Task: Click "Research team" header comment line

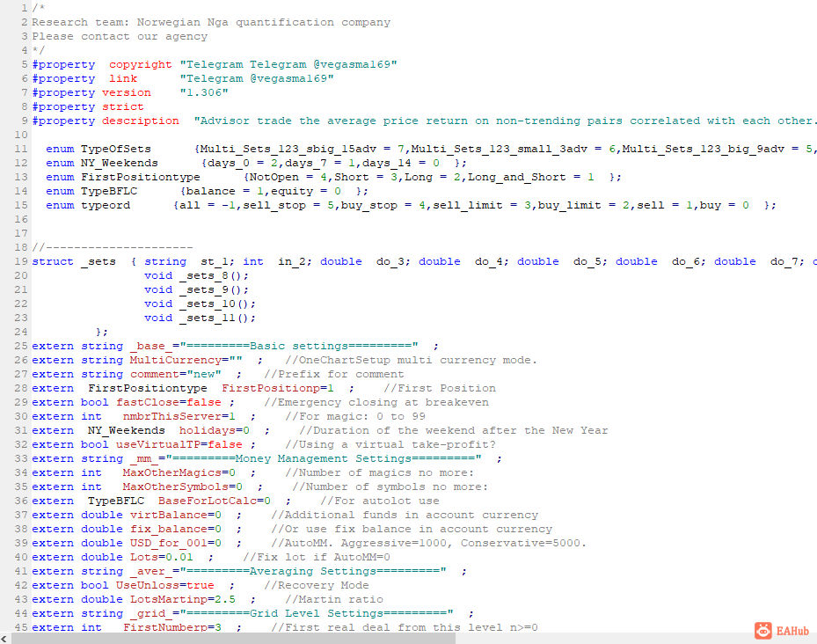Action: click(x=211, y=22)
